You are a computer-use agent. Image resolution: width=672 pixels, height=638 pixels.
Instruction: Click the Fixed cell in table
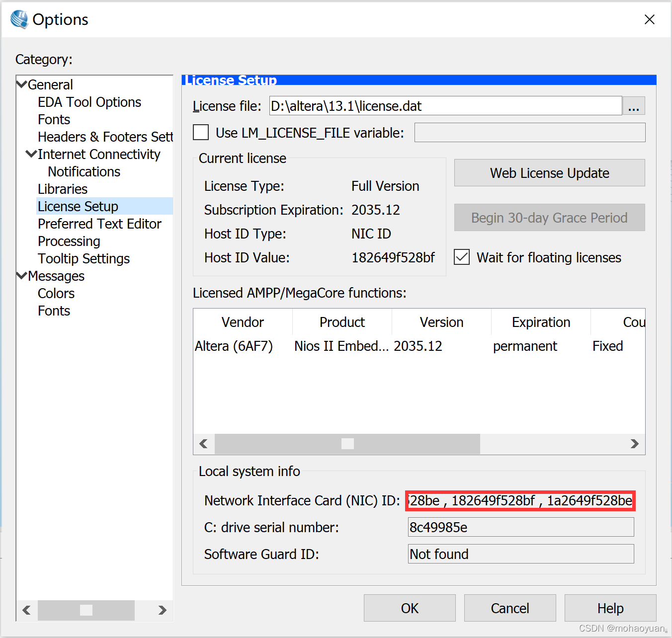pyautogui.click(x=607, y=346)
